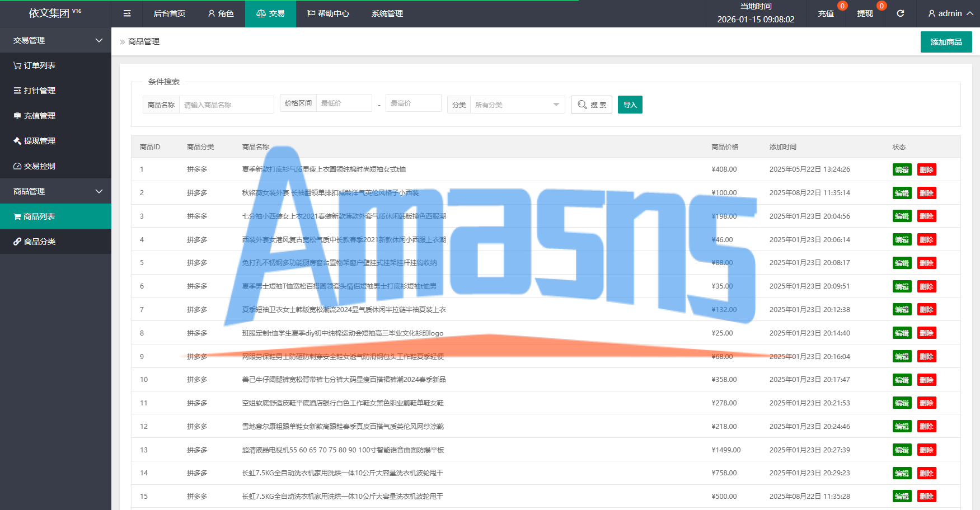The image size is (980, 510).
Task: Click the 导入 import button
Action: click(630, 105)
